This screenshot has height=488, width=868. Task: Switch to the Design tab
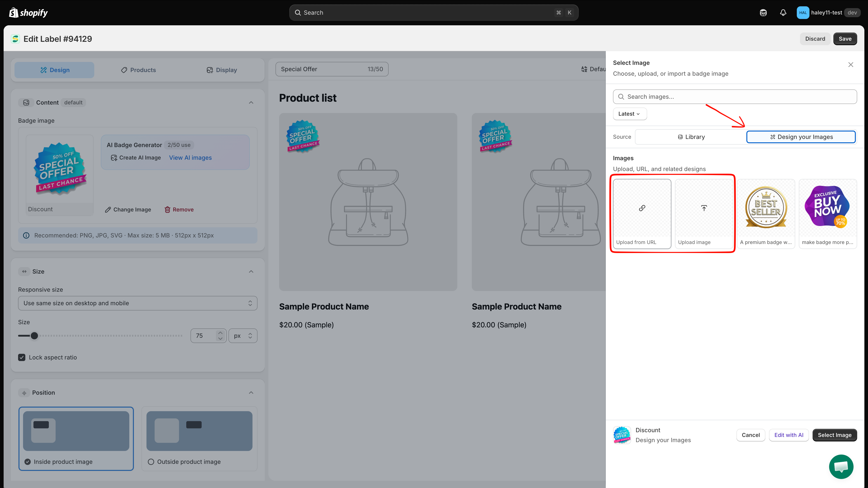click(54, 70)
